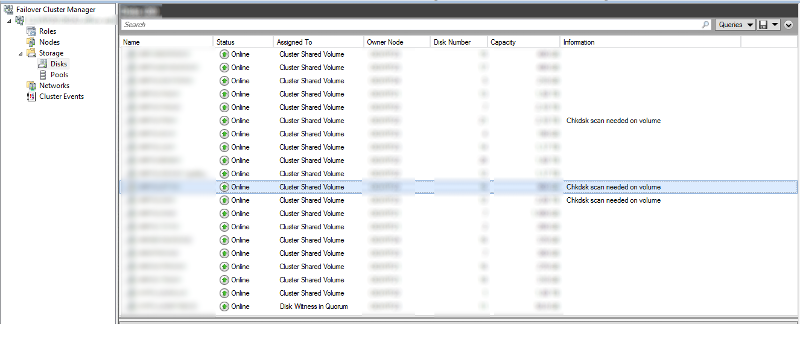Select the Disks icon under Storage
This screenshot has height=361, width=800.
(42, 64)
